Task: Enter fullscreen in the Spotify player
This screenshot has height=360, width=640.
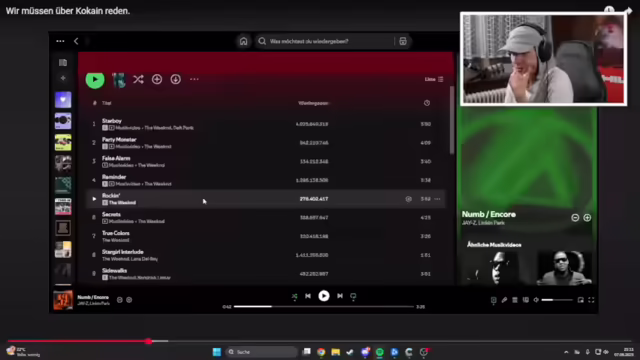Action: (x=591, y=300)
